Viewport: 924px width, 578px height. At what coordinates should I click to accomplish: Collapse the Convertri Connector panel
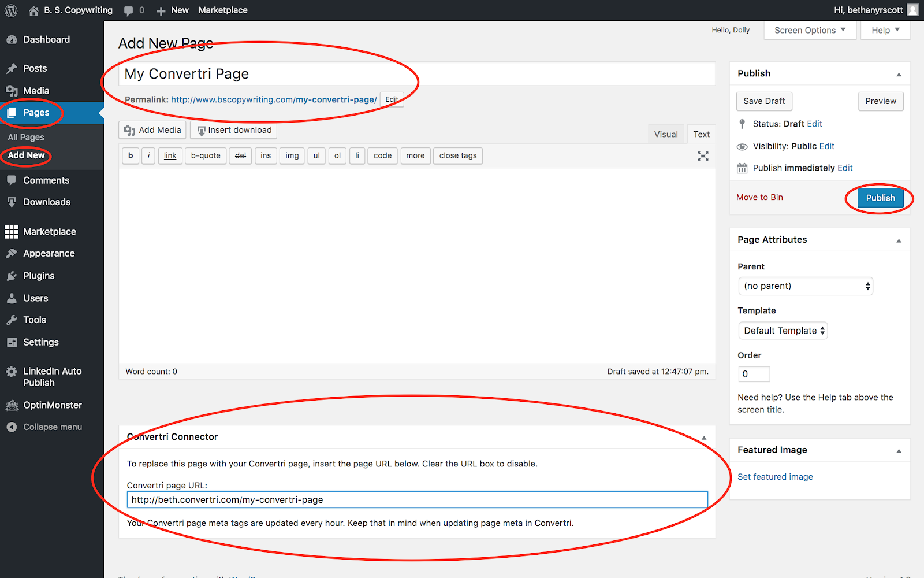coord(704,438)
